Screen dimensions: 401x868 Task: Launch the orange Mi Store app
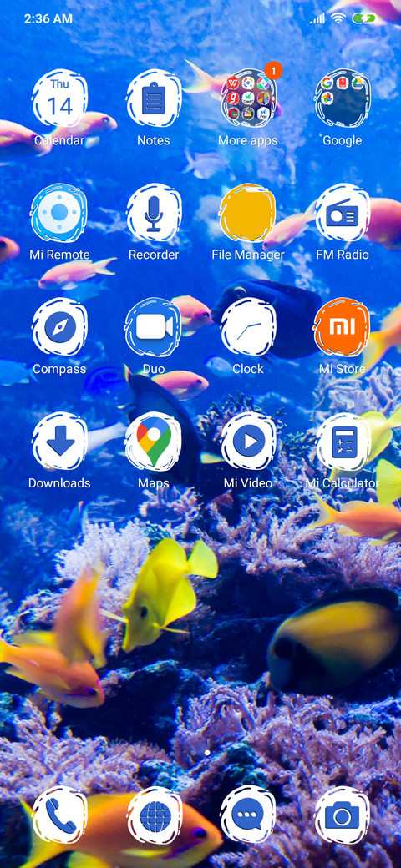pyautogui.click(x=342, y=327)
